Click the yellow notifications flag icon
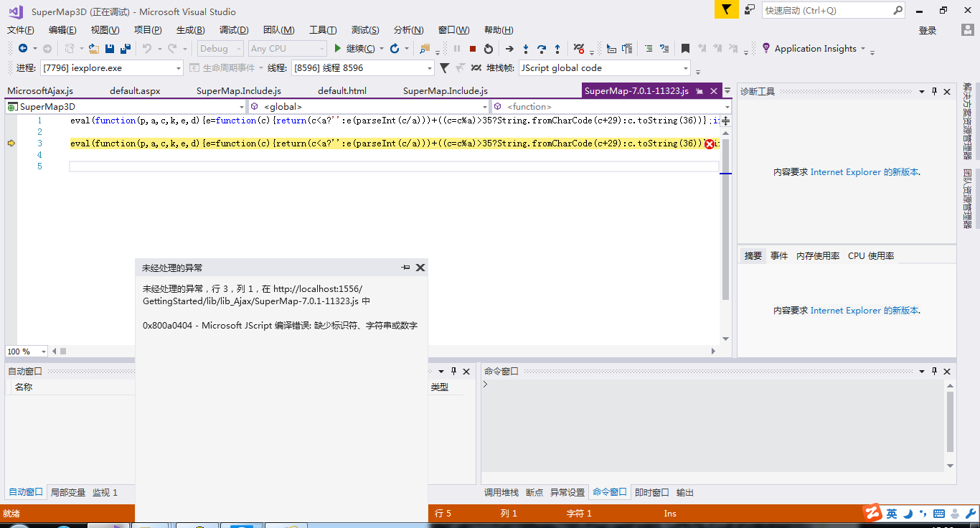980x528 pixels. click(726, 10)
